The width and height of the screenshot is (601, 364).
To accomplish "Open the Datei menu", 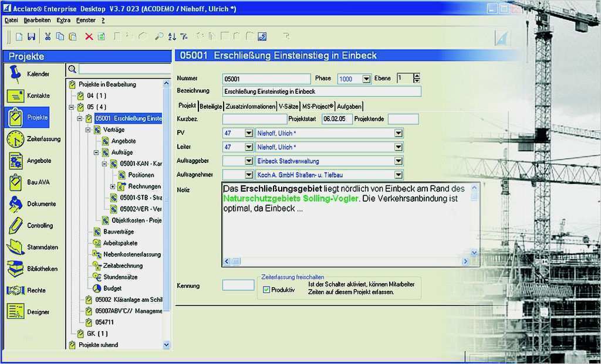I will tap(11, 21).
